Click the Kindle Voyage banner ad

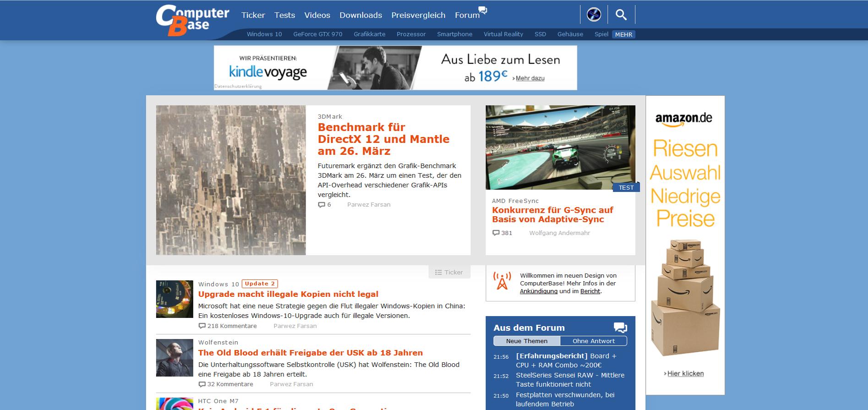(x=395, y=68)
